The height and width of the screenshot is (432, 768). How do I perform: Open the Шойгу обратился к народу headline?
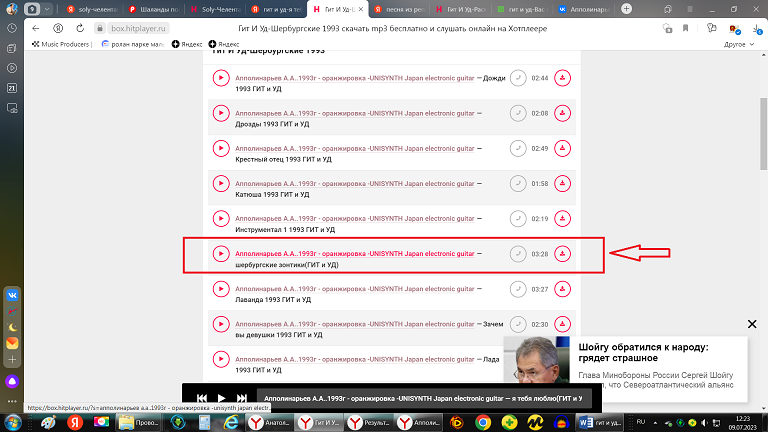[643, 353]
